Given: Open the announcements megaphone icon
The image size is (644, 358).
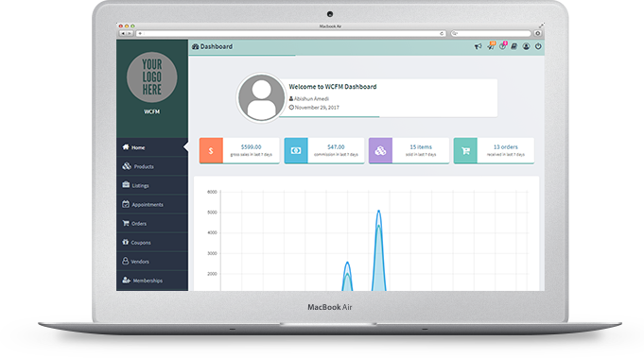Looking at the screenshot, I should pos(478,46).
